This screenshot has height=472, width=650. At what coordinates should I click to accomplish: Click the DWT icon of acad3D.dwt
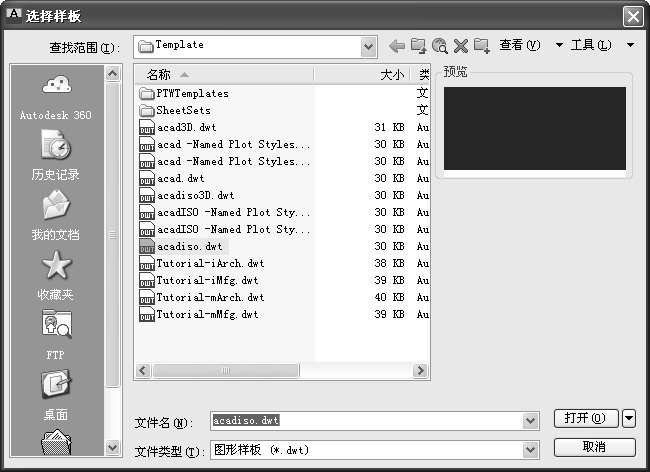[147, 128]
